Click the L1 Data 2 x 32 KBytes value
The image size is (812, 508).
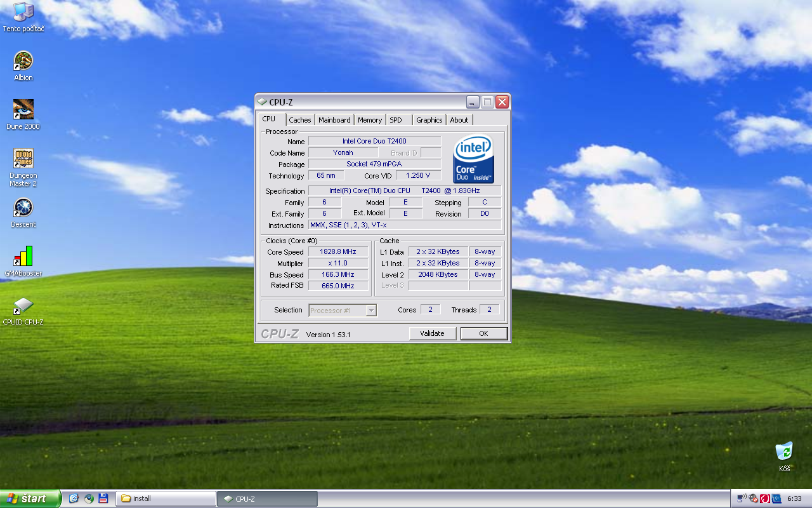(438, 251)
